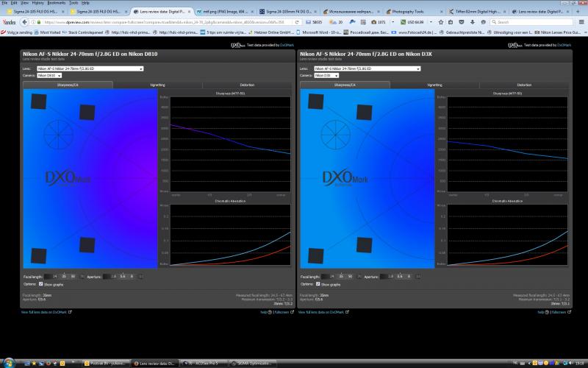
Task: Bookmark this page with the star icon
Action: click(x=441, y=22)
